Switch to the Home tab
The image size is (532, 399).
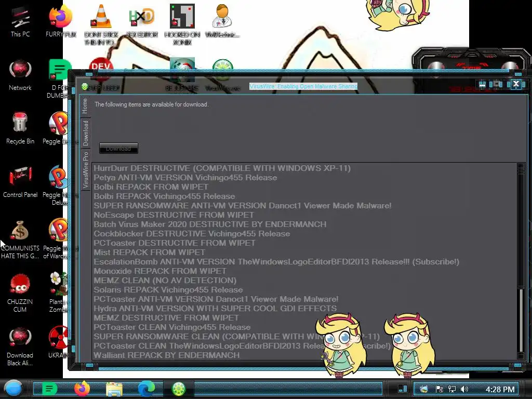point(85,106)
